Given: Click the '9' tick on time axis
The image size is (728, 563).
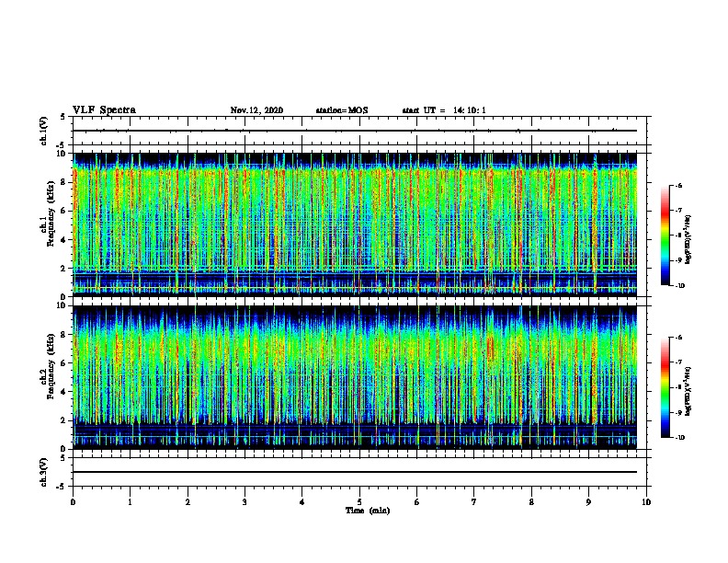Looking at the screenshot, I should point(588,501).
